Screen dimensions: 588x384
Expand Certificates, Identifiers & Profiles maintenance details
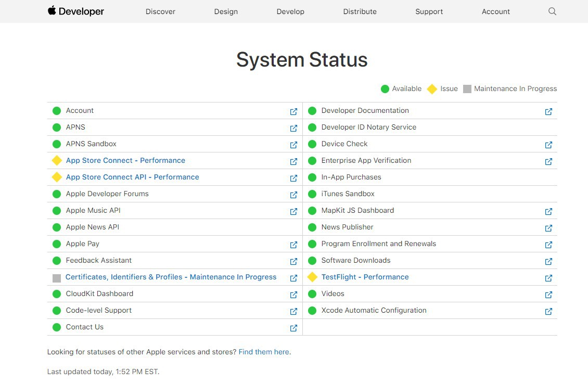[171, 277]
